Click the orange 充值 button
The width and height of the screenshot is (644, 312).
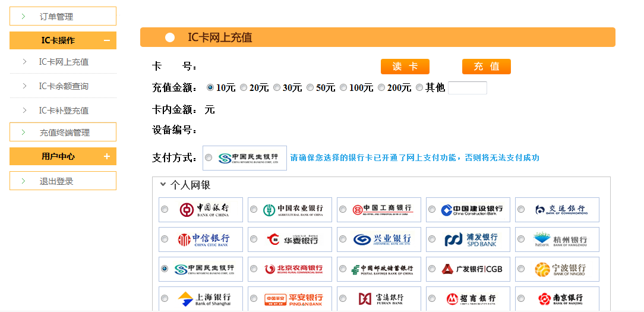[x=486, y=67]
